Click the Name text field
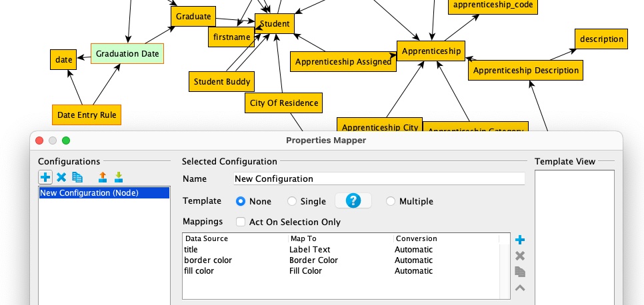This screenshot has height=305, width=644. pyautogui.click(x=379, y=178)
